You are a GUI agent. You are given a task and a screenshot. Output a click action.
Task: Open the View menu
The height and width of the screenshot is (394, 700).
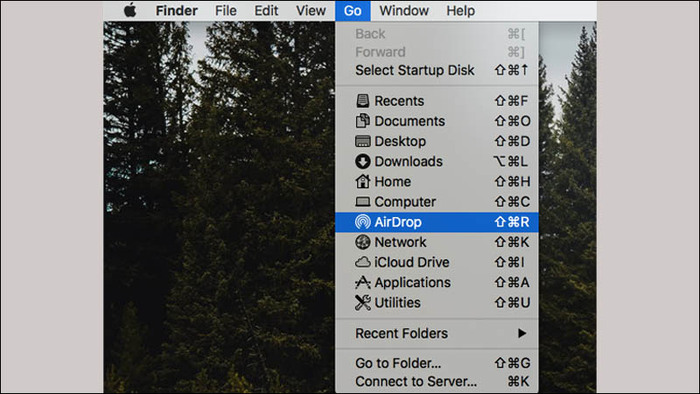pyautogui.click(x=311, y=10)
